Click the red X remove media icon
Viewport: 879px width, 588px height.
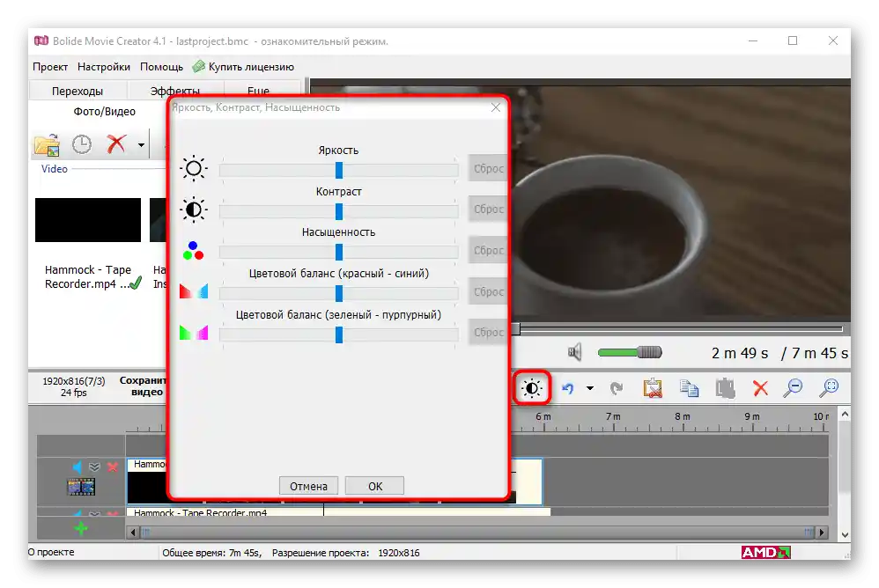(116, 144)
